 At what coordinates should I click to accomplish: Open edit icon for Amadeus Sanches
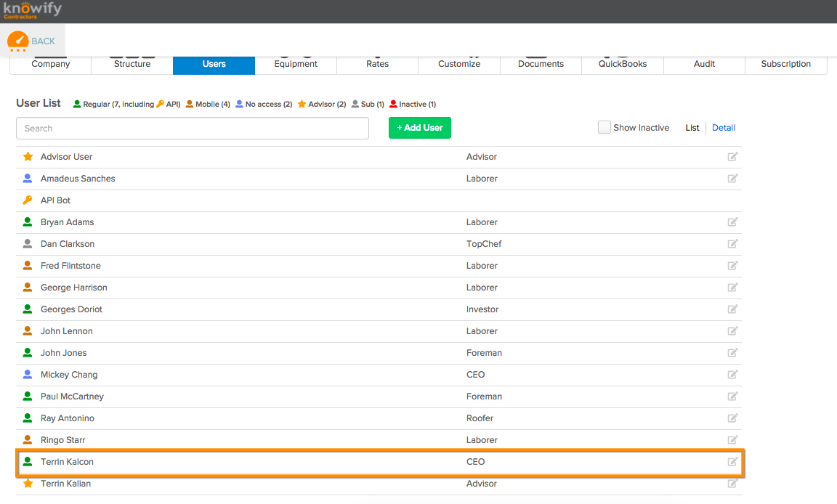click(732, 179)
